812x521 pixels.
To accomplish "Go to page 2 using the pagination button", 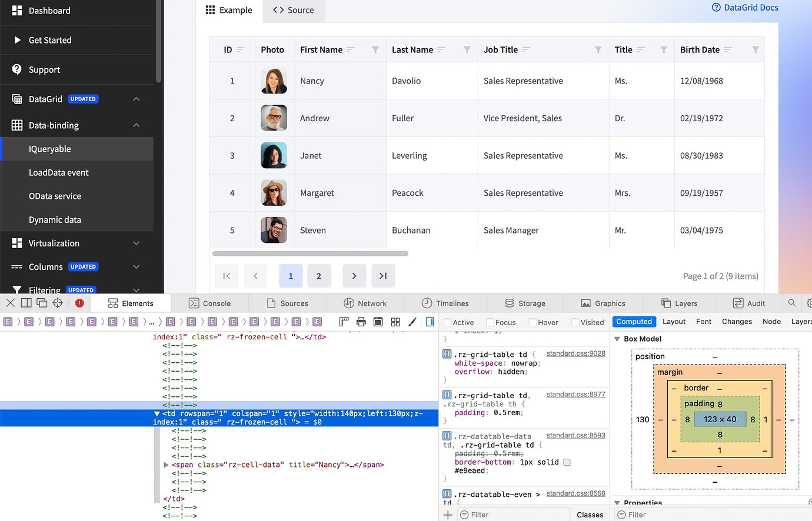I will point(319,276).
